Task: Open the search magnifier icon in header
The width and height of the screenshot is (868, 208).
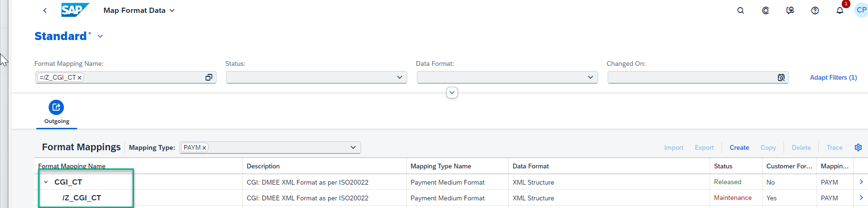Action: tap(741, 10)
